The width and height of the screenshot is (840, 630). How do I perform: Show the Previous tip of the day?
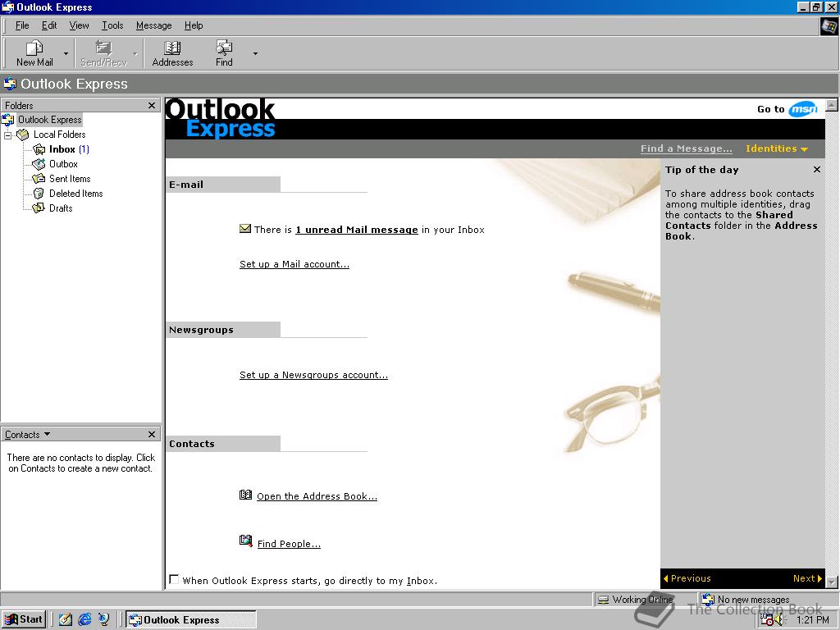[687, 578]
